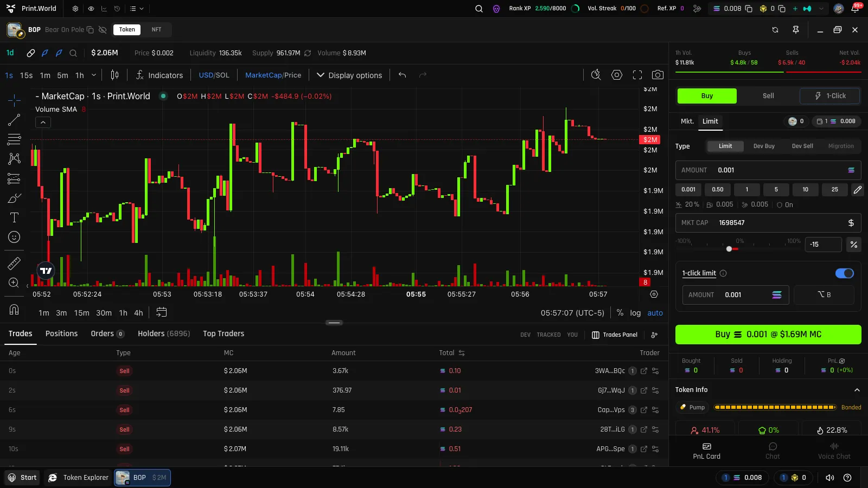Screen dimensions: 868x488
Task: Switch to the Positions tab
Action: 61,333
